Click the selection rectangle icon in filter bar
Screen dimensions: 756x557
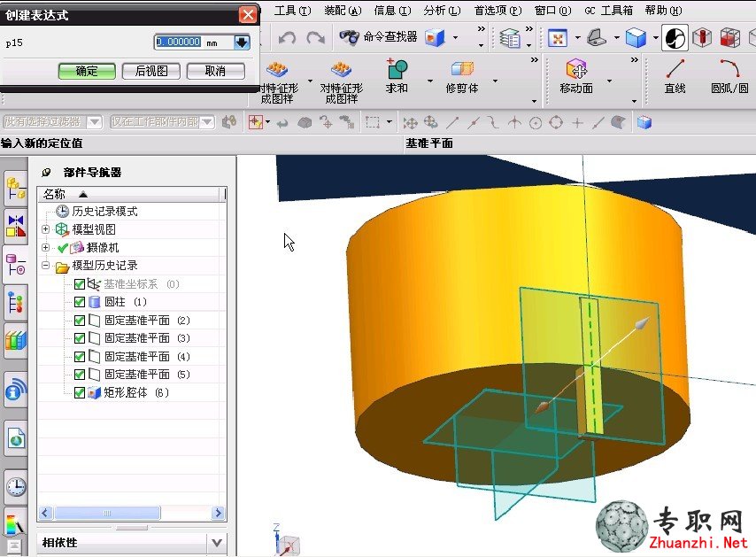click(x=372, y=122)
